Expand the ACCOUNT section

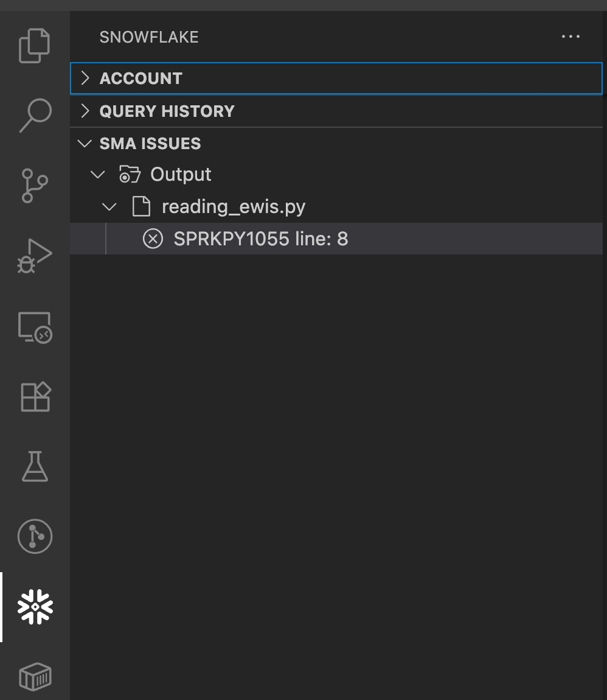[140, 79]
